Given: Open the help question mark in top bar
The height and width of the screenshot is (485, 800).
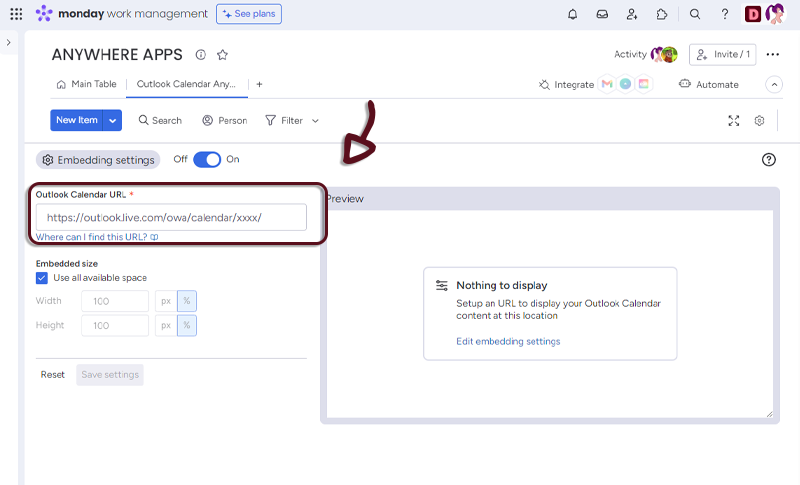Looking at the screenshot, I should (x=725, y=14).
